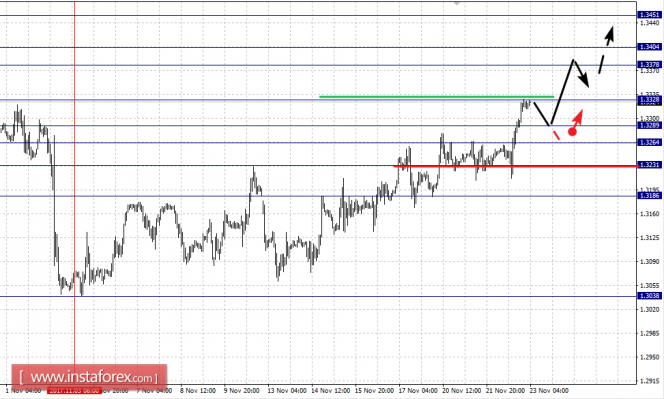Select the 1.3264 price level tag
Viewport: 664px width, 399px height.
click(649, 142)
